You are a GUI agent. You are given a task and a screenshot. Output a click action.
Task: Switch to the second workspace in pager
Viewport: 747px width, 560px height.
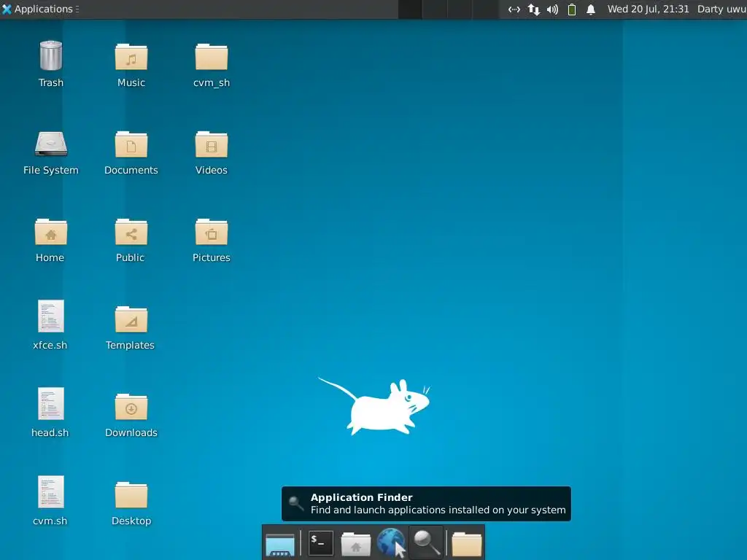[x=435, y=9]
